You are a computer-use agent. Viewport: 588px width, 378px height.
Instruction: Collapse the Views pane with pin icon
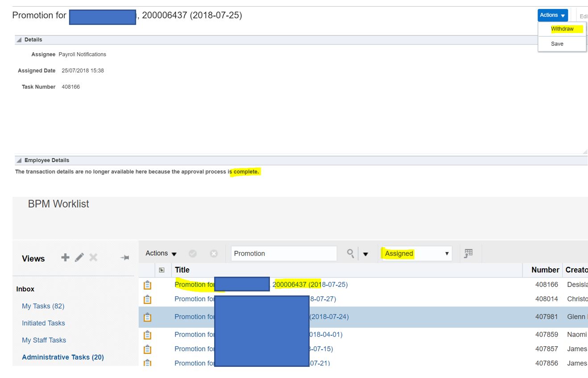(x=124, y=258)
